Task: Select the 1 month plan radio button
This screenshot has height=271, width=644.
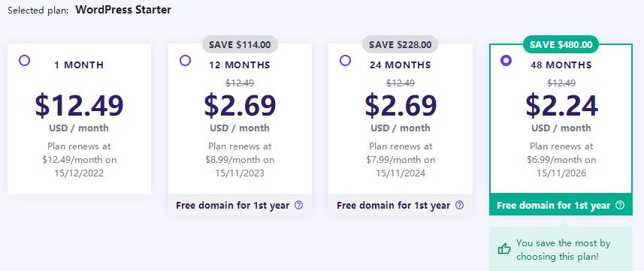Action: pyautogui.click(x=24, y=61)
